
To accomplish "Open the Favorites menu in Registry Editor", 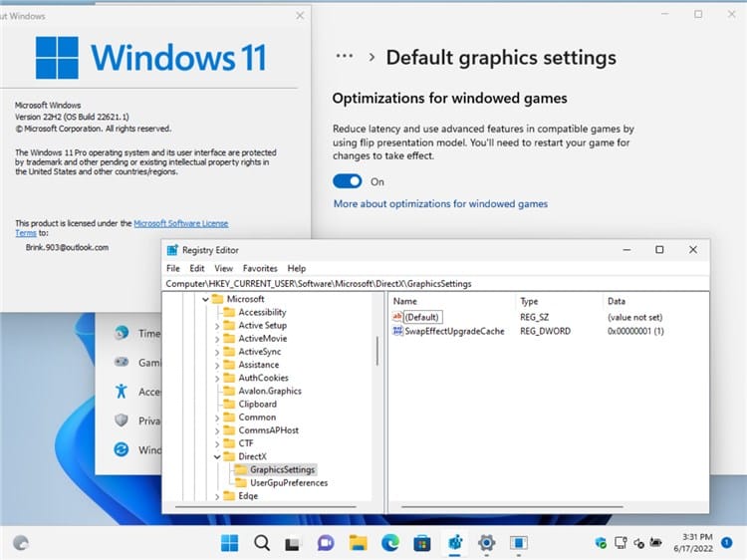I will coord(260,268).
